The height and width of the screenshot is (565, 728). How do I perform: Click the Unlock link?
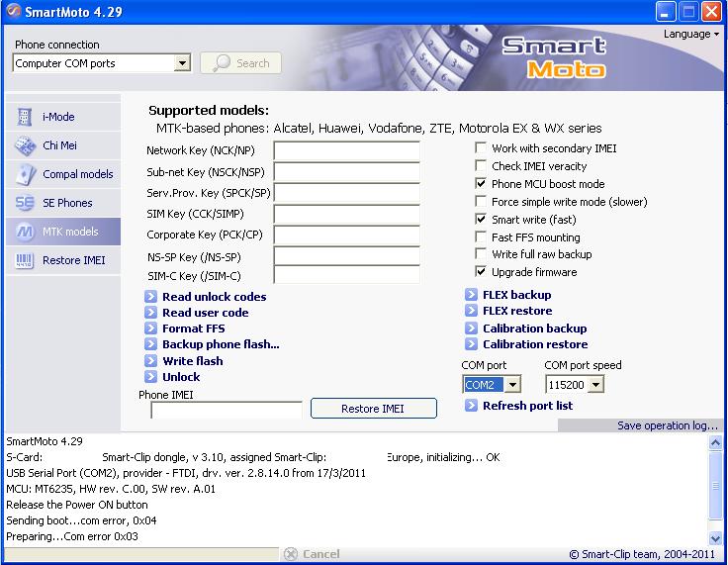[x=181, y=376]
